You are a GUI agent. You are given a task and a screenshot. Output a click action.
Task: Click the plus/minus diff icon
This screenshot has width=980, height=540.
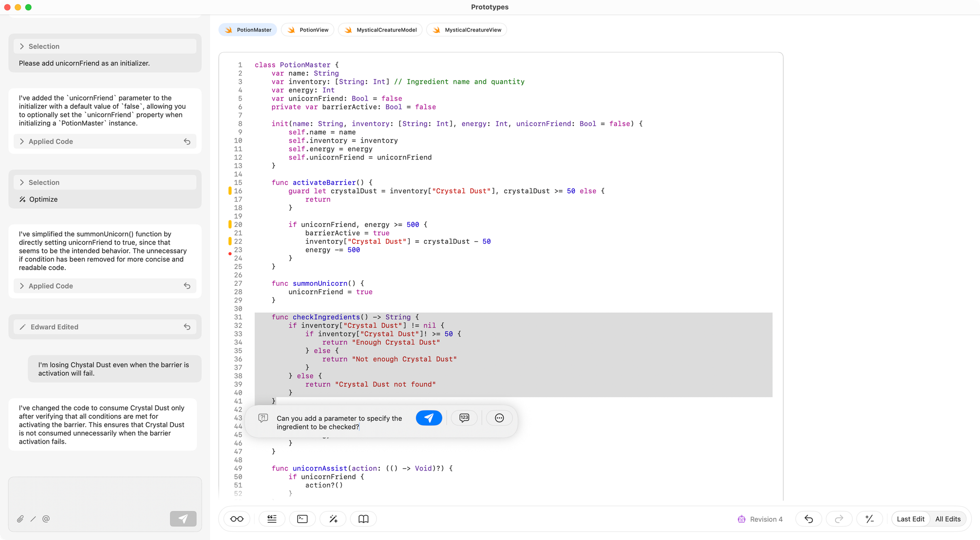[x=869, y=519]
